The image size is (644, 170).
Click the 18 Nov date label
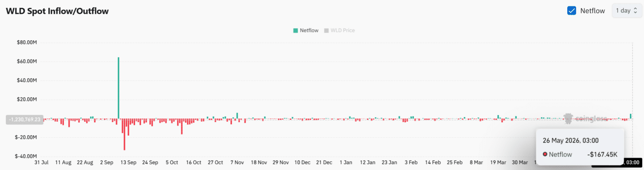point(259,162)
